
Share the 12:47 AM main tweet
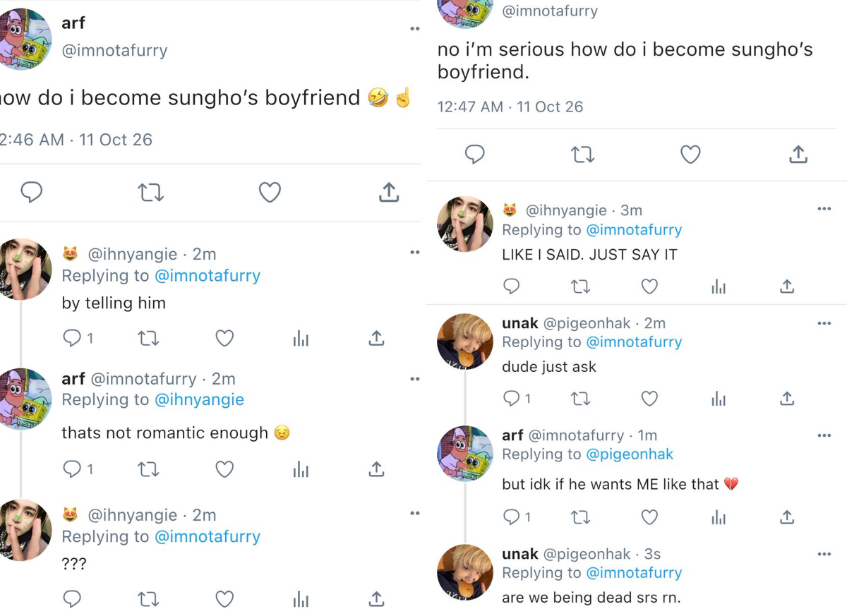[x=798, y=155]
